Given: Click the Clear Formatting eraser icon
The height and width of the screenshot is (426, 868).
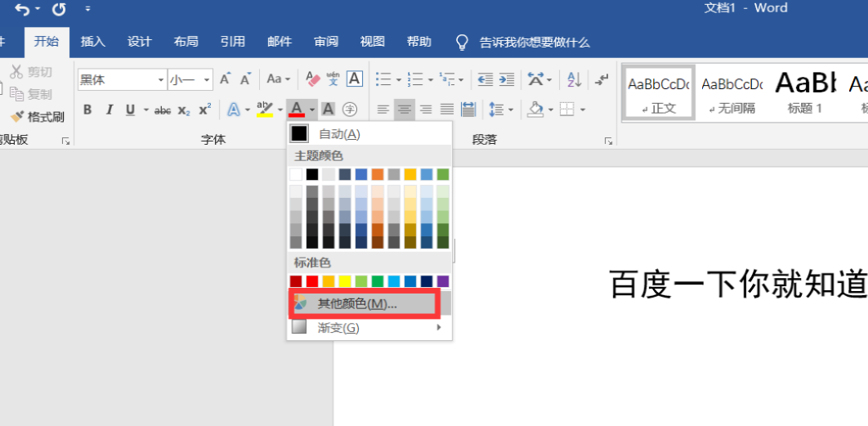Looking at the screenshot, I should point(313,79).
